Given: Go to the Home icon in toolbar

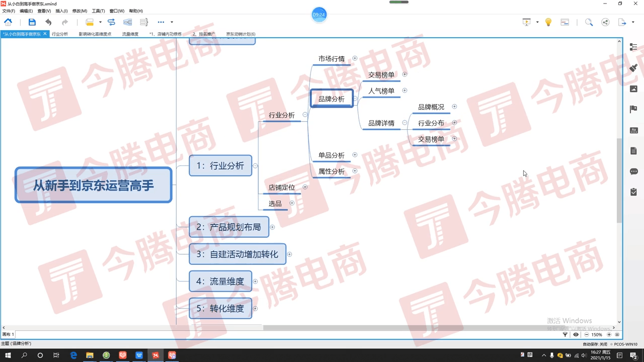Looking at the screenshot, I should point(8,22).
